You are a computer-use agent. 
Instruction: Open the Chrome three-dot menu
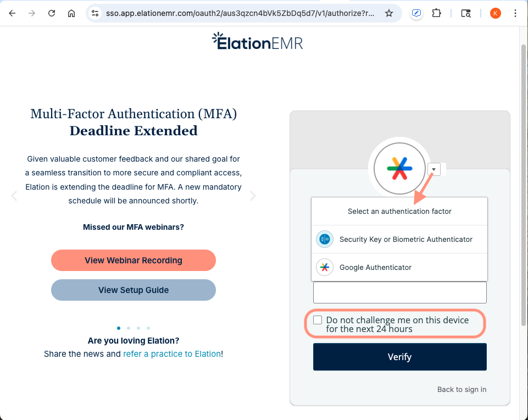click(x=515, y=13)
